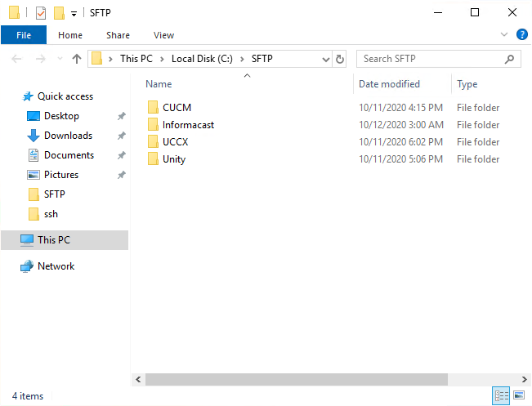532x406 pixels.
Task: Click the pin icon next to Downloads
Action: [122, 136]
